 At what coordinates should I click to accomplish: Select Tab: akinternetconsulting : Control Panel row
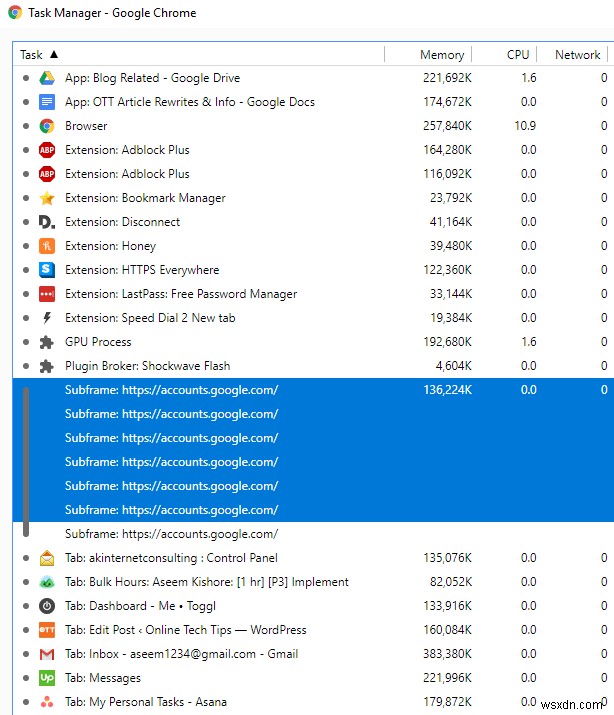coord(313,558)
